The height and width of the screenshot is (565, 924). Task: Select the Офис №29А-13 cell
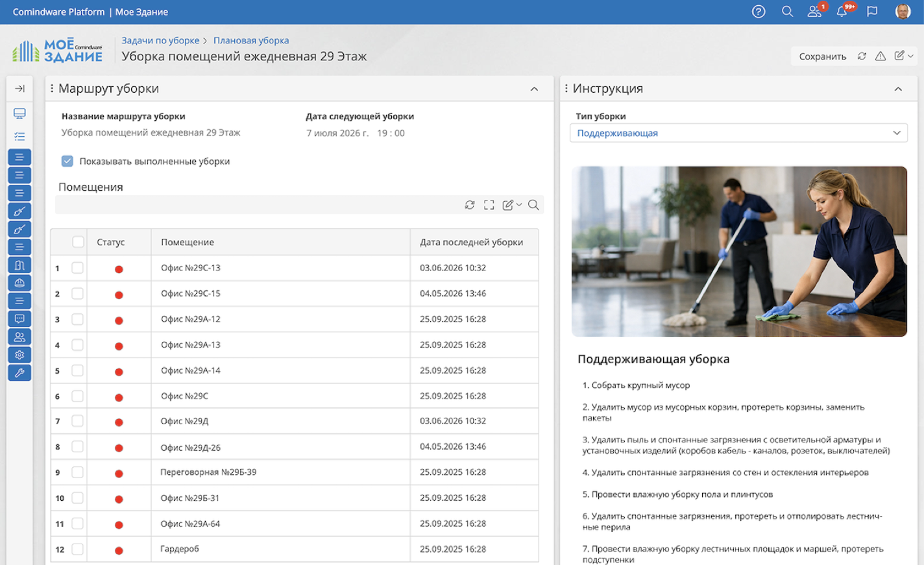(280, 344)
